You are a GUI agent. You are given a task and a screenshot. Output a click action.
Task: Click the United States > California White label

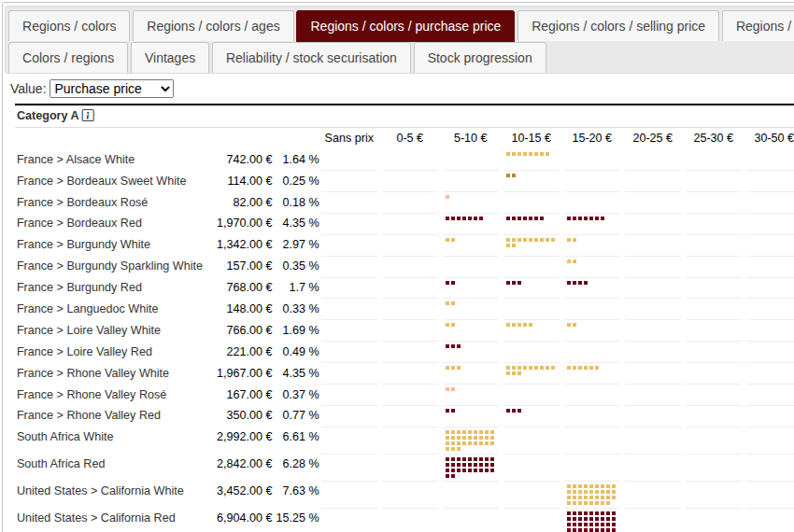100,491
